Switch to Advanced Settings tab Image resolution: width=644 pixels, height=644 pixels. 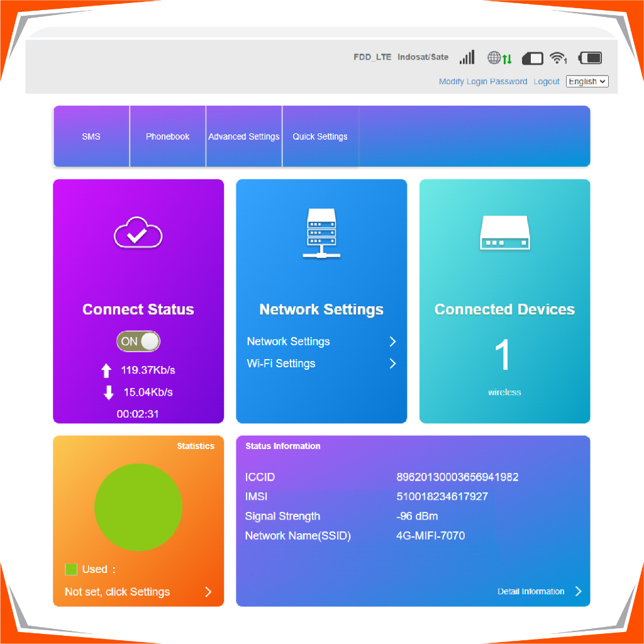(x=244, y=136)
